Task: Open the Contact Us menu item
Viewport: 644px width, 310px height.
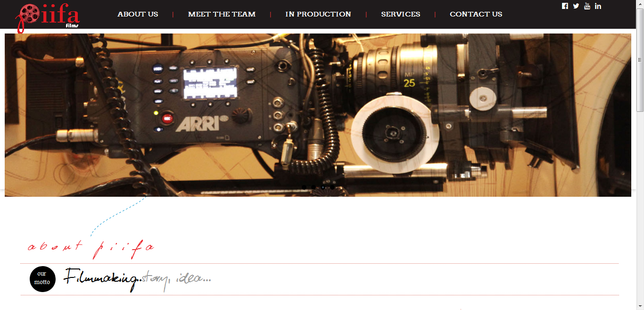Action: pos(476,14)
